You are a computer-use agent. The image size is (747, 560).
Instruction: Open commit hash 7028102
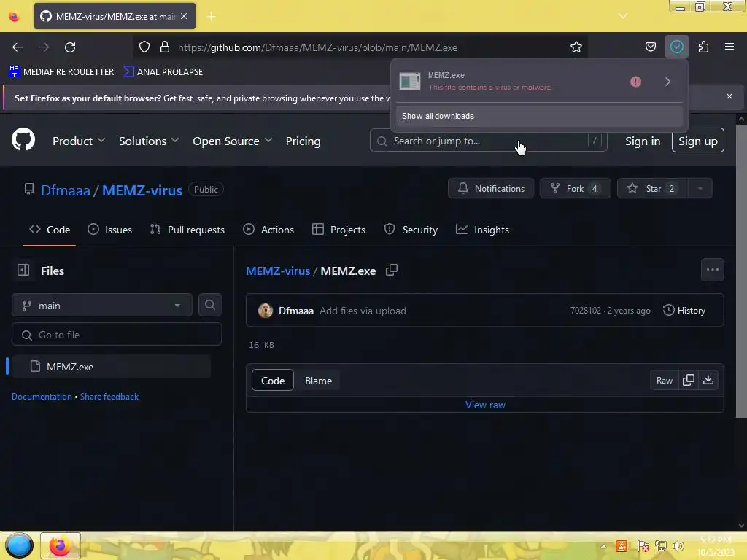tap(586, 311)
